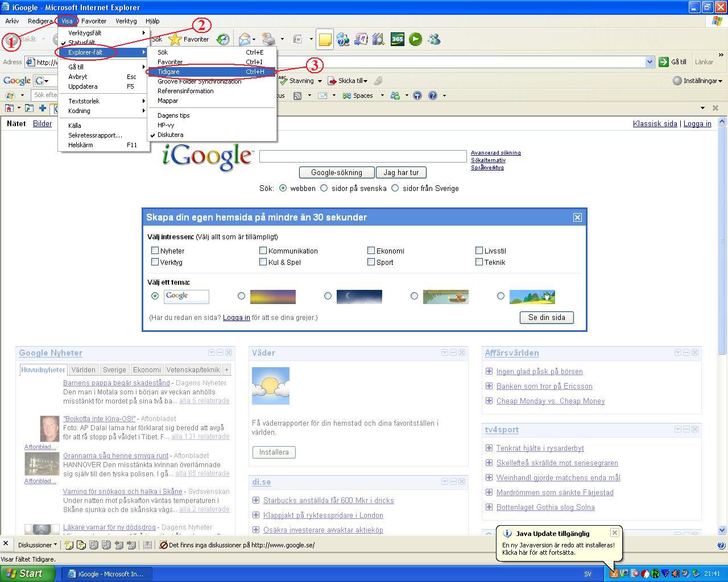The image size is (728, 582).
Task: Click the home icon on the command bar
Action: 9,108
